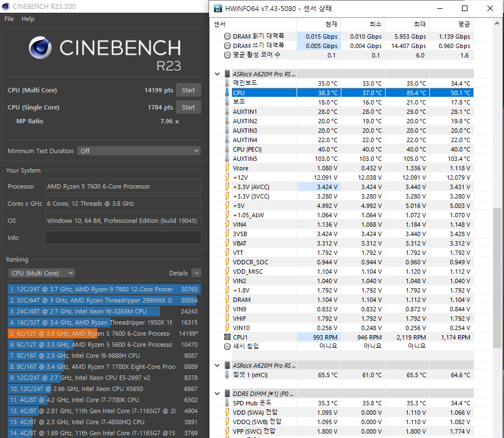Open the Minimum Test Duration dropdown
The height and width of the screenshot is (438, 504).
[139, 151]
